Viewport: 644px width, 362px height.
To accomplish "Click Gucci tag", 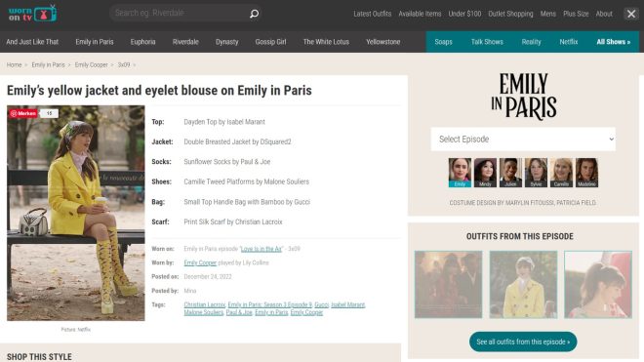I will [x=322, y=304].
